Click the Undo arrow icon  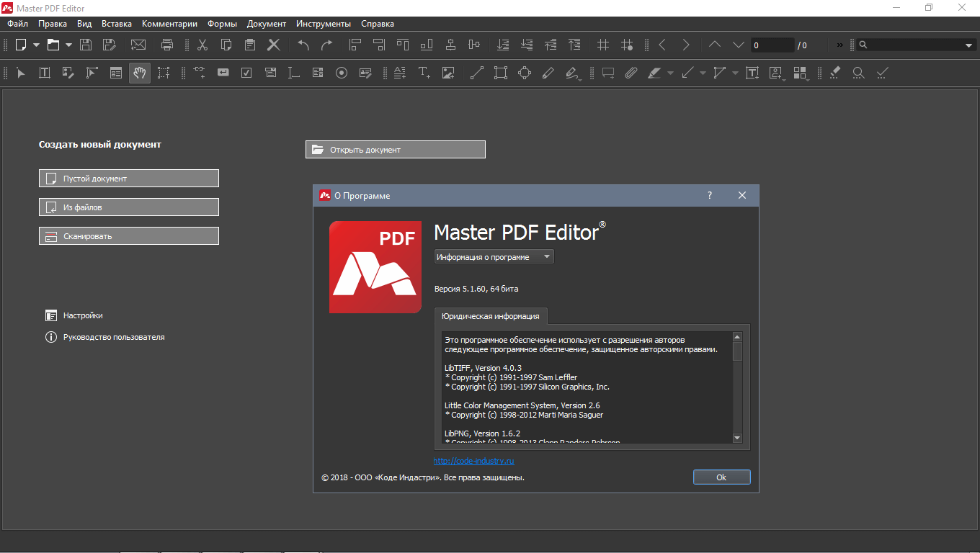(303, 45)
